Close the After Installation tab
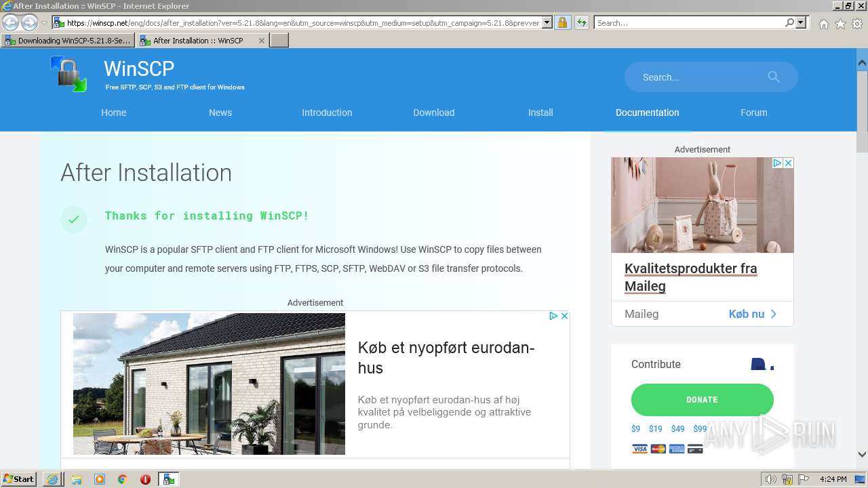868x488 pixels. [262, 41]
